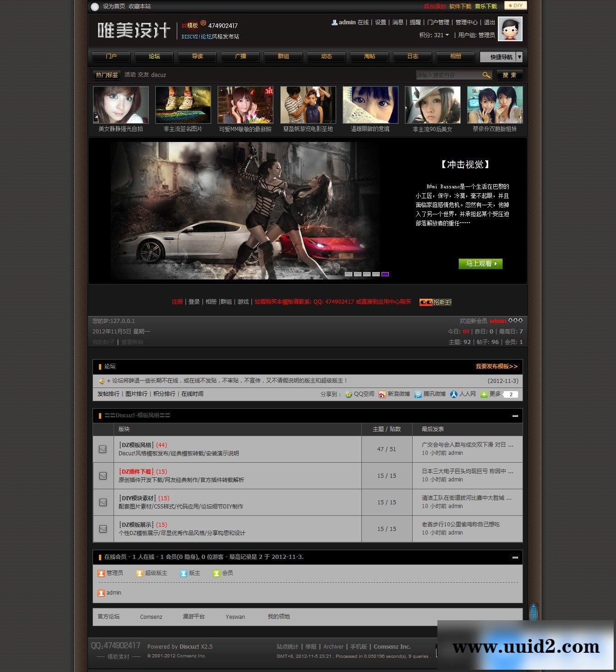Click the 人人网 share icon
The height and width of the screenshot is (672, 616).
(x=454, y=394)
